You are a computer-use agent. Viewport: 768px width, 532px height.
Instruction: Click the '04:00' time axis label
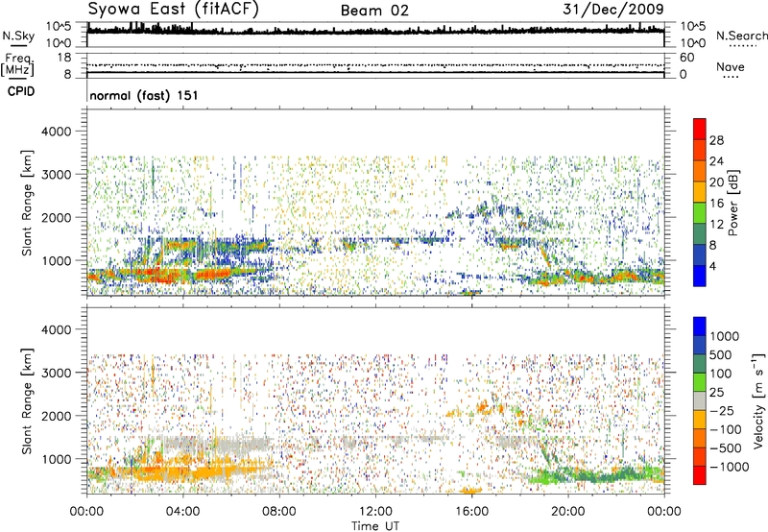182,512
